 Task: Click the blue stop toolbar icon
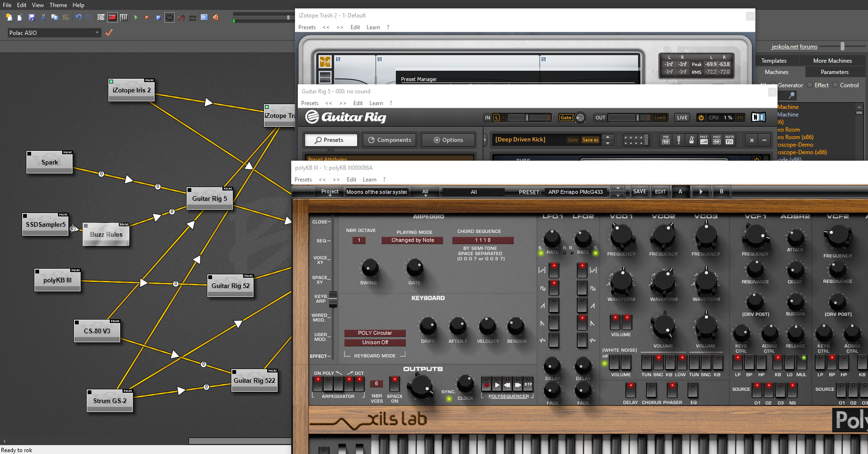158,17
